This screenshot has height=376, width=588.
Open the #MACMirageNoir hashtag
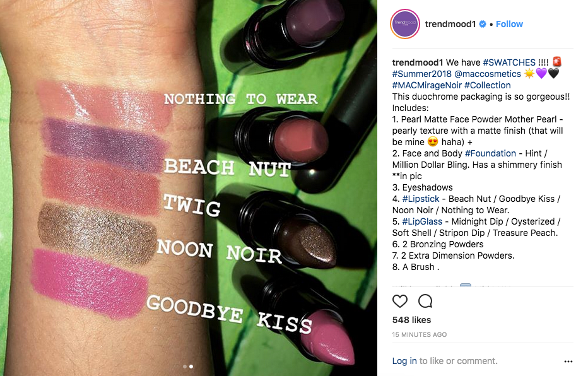pyautogui.click(x=426, y=85)
